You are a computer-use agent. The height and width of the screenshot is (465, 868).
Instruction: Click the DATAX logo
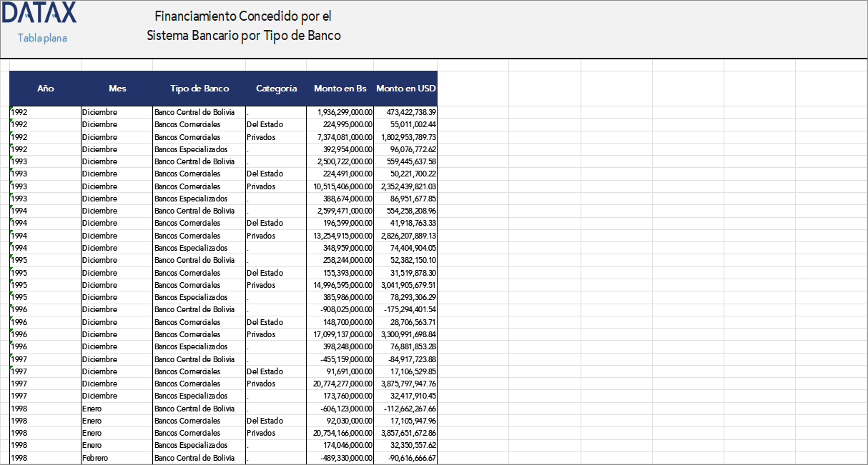(x=39, y=14)
